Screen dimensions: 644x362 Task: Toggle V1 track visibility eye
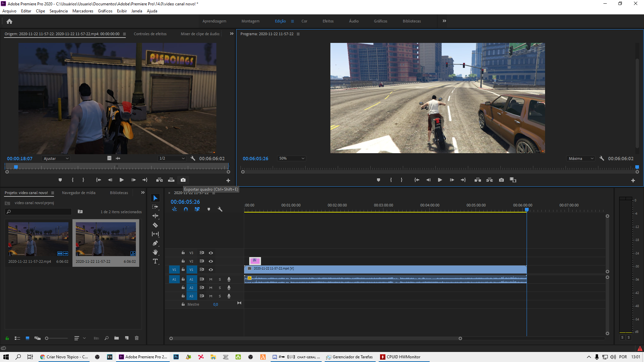click(x=211, y=269)
